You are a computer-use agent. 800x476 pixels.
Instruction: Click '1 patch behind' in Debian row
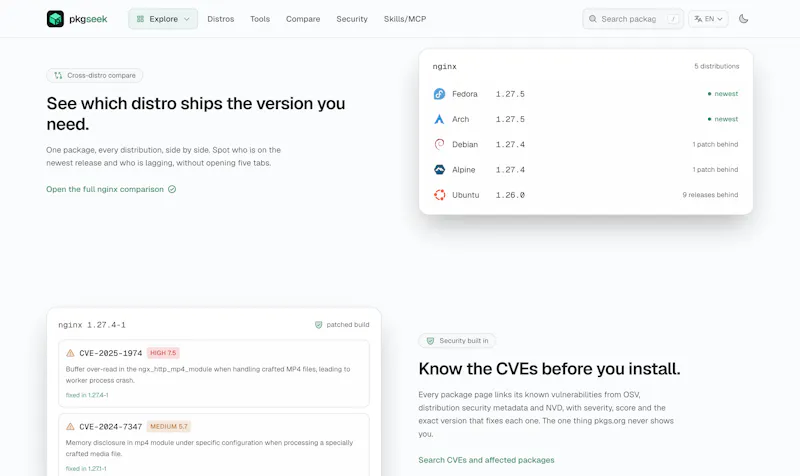click(x=715, y=144)
